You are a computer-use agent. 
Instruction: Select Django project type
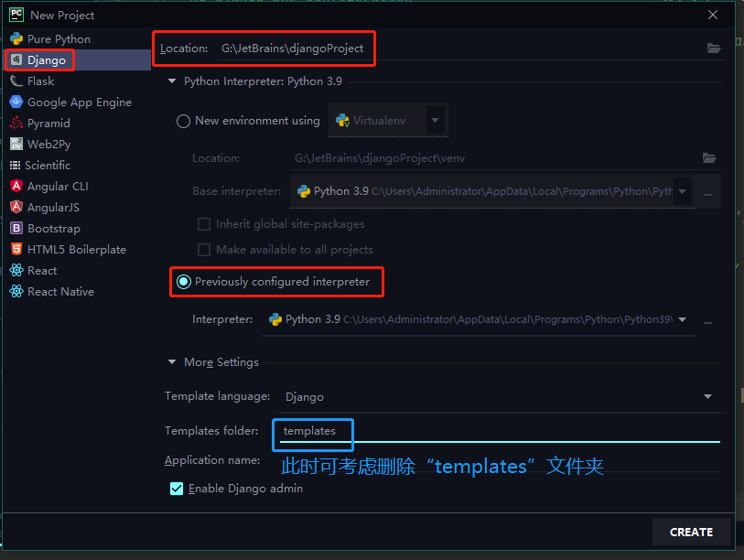point(78,59)
